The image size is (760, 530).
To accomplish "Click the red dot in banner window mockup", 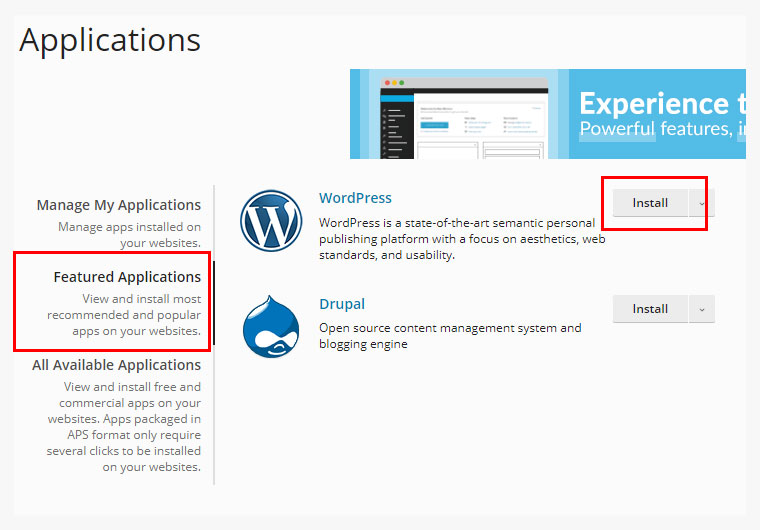I will click(x=387, y=82).
